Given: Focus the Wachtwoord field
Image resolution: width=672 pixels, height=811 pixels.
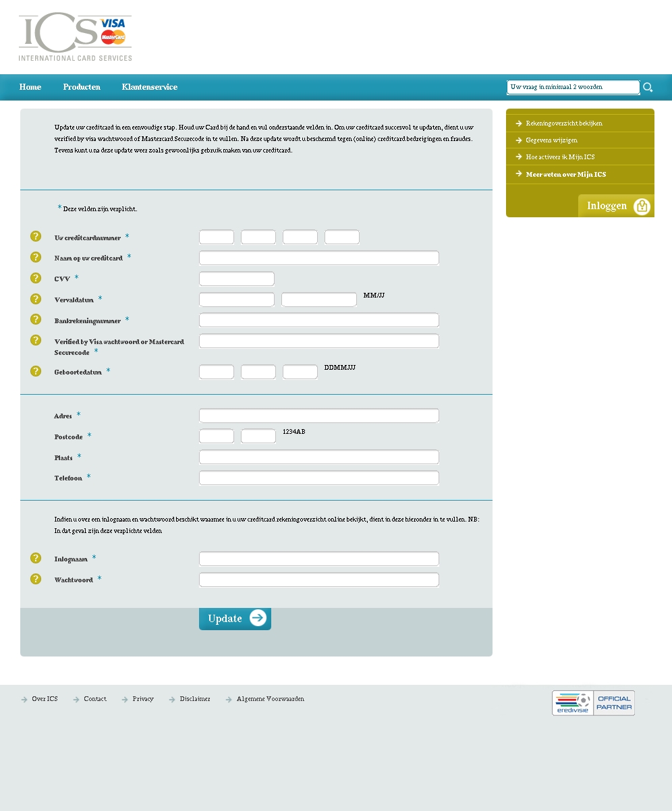Looking at the screenshot, I should 319,580.
